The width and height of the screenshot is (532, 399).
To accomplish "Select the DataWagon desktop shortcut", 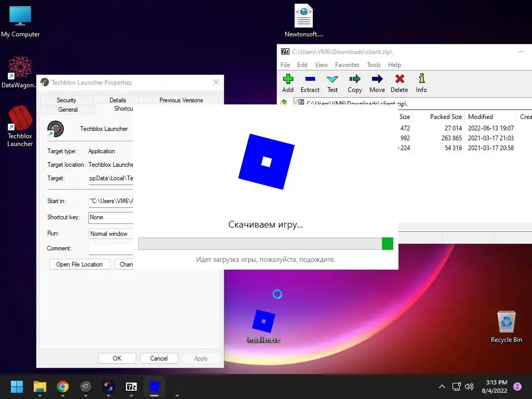I will 19,72.
